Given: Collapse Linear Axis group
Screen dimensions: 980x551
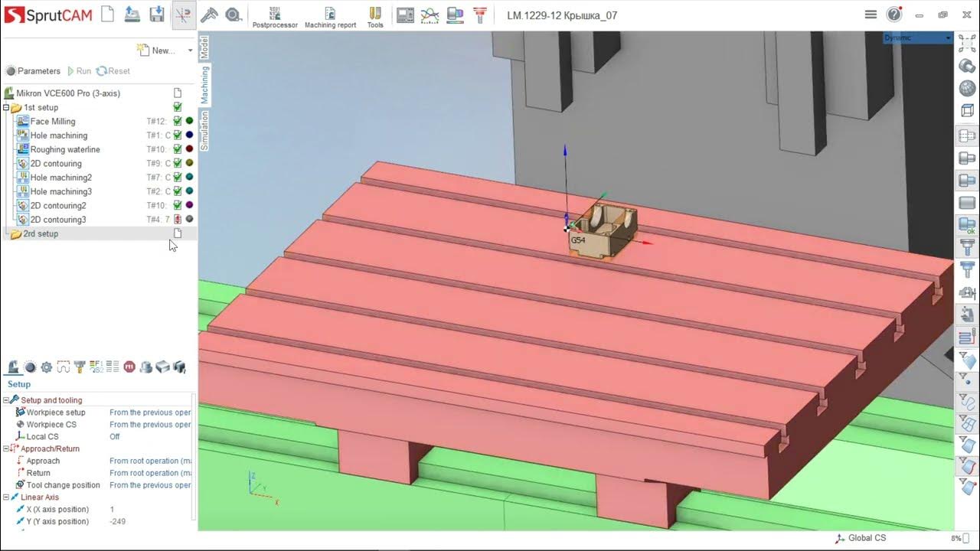Looking at the screenshot, I should click(6, 497).
